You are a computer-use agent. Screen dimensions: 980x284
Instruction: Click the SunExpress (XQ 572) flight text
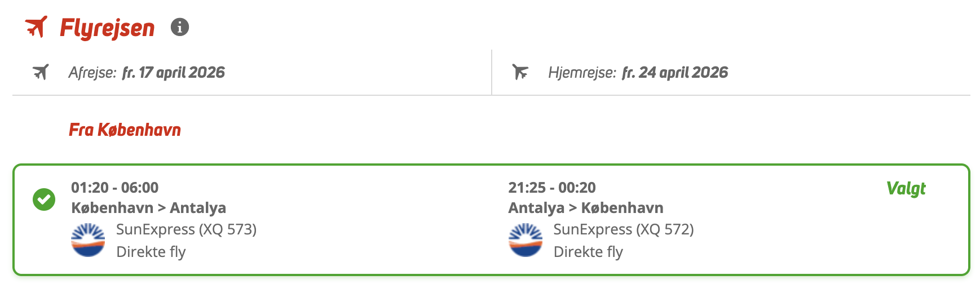(x=623, y=229)
